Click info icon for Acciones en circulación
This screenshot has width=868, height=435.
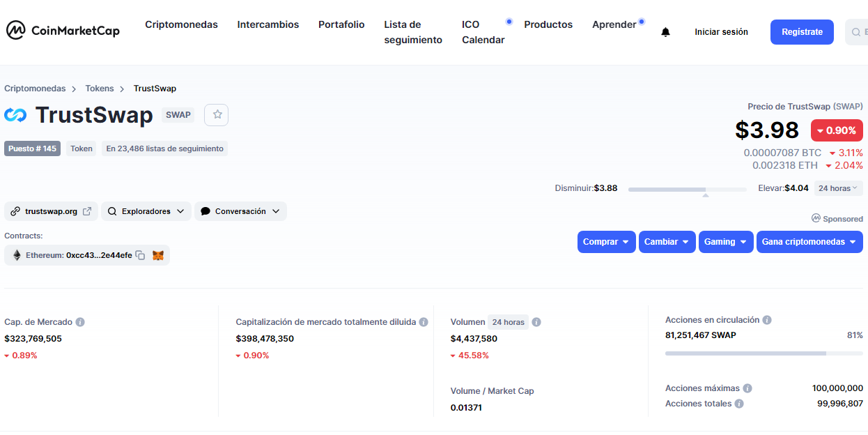(767, 320)
